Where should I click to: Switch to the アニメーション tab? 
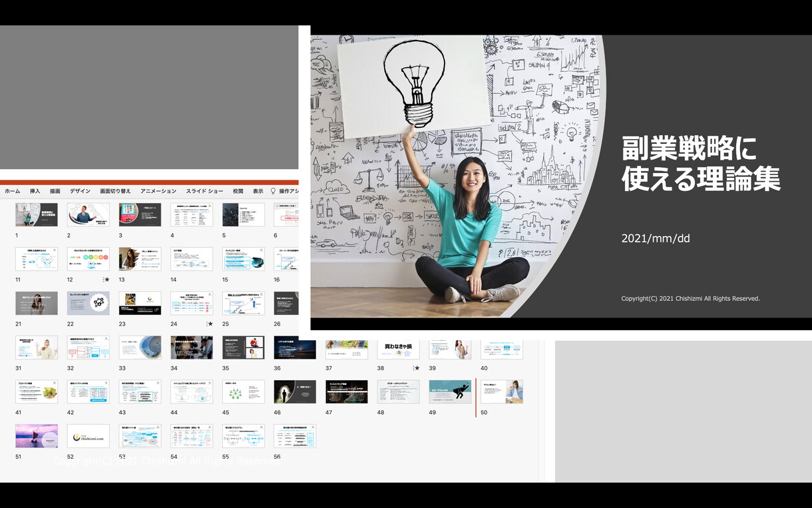tap(158, 191)
